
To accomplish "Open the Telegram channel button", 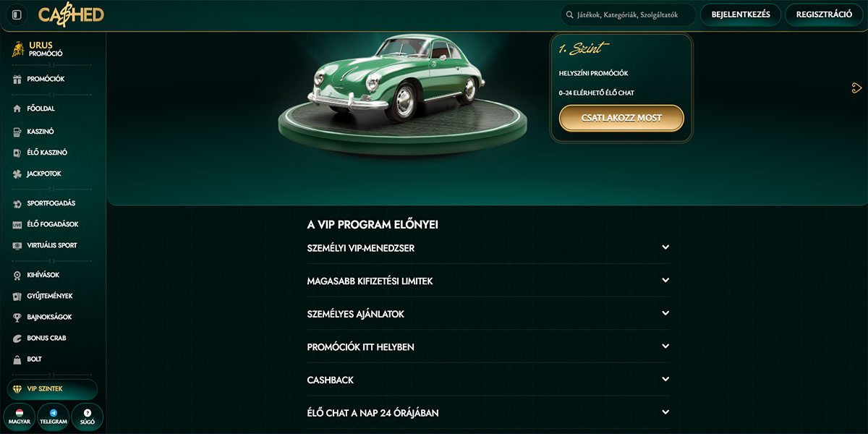I will point(53,417).
